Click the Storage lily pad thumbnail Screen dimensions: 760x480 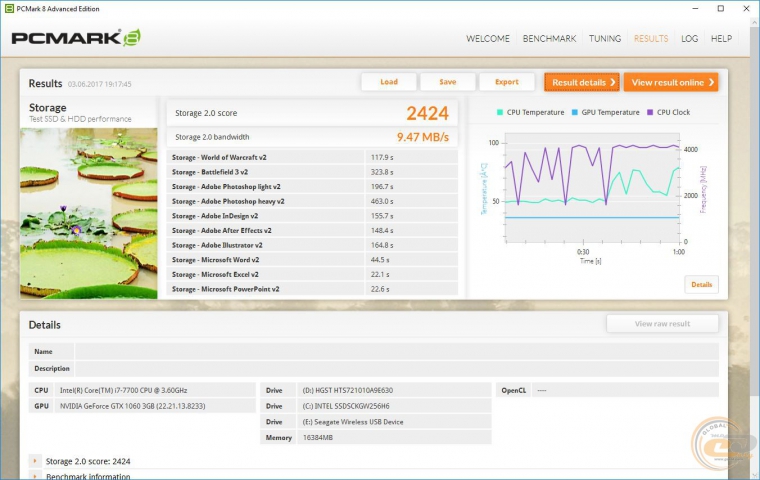click(89, 213)
